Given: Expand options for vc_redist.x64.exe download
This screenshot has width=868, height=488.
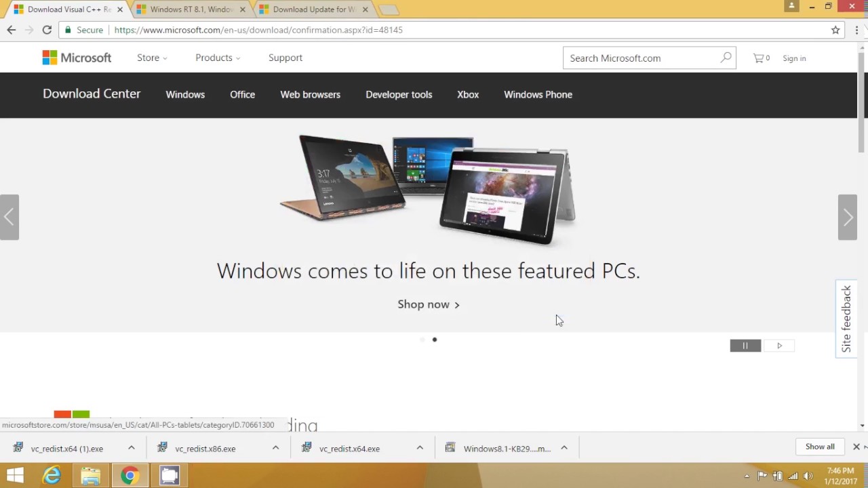Looking at the screenshot, I should tap(420, 448).
